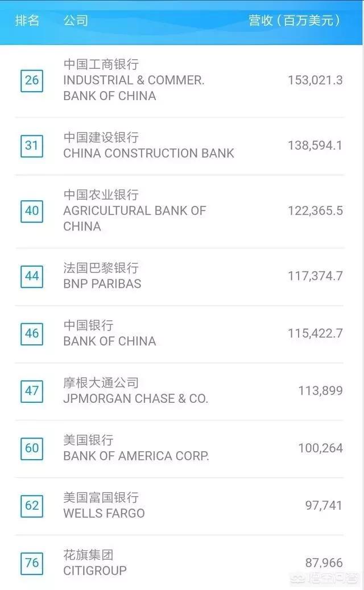Viewport: 364px width, 590px height.
Task: Click the CITIGROUP company name
Action: tap(95, 570)
